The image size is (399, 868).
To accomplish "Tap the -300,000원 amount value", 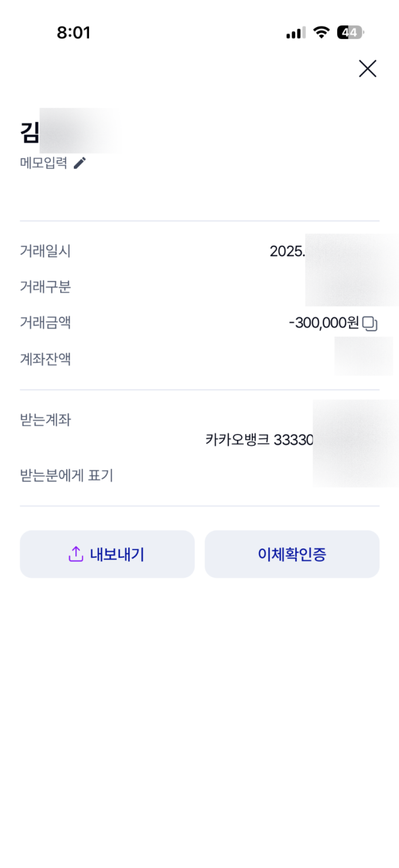I will click(324, 323).
